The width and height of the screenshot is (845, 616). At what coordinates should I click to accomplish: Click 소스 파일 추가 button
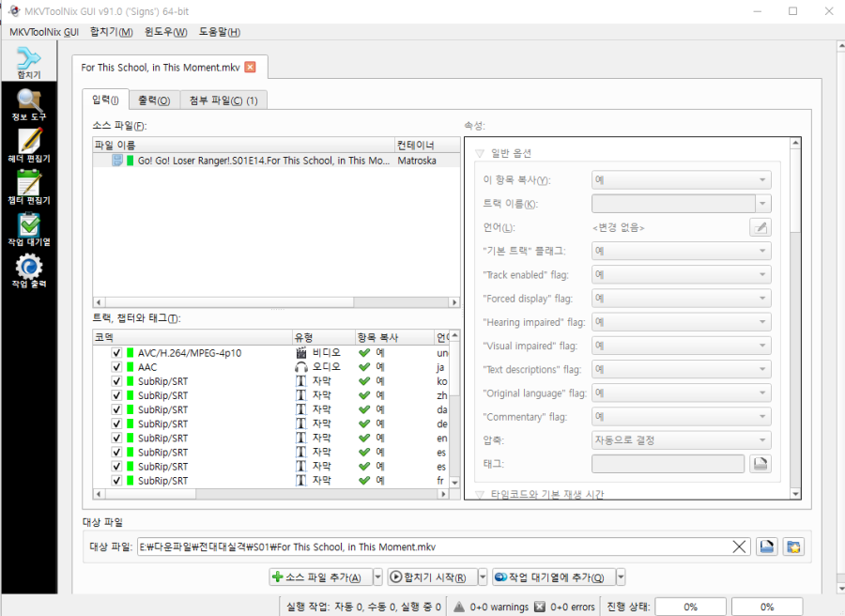click(x=321, y=577)
